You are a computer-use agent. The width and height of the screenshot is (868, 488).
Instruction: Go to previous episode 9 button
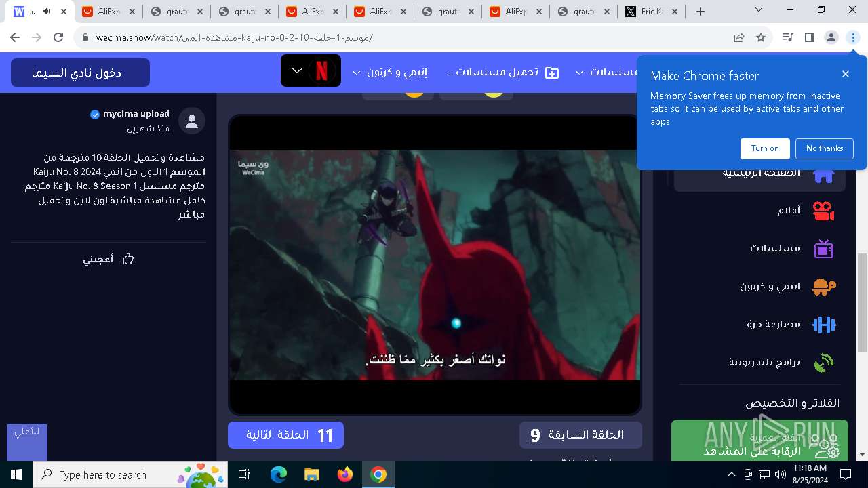(x=580, y=435)
